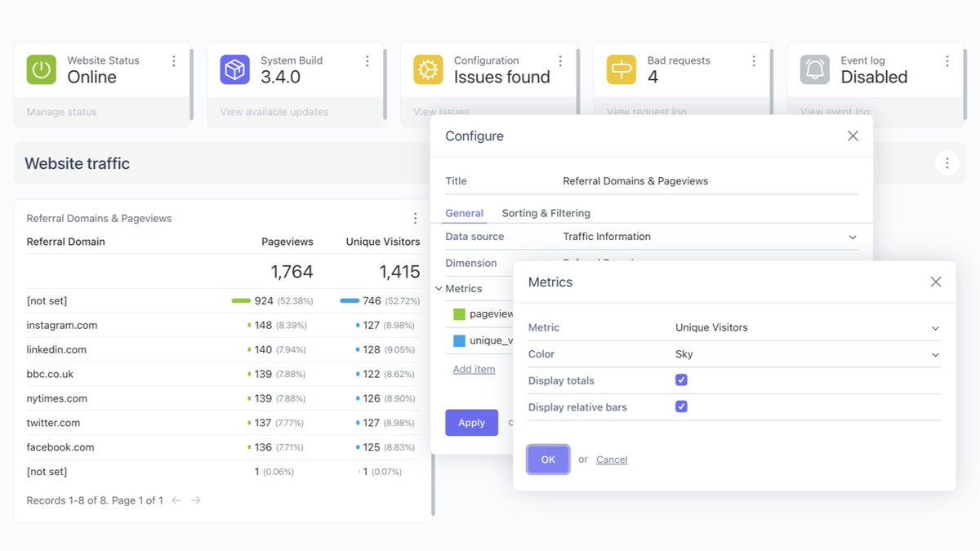Open Event log card options menu
Viewport: 980px width, 551px height.
947,61
